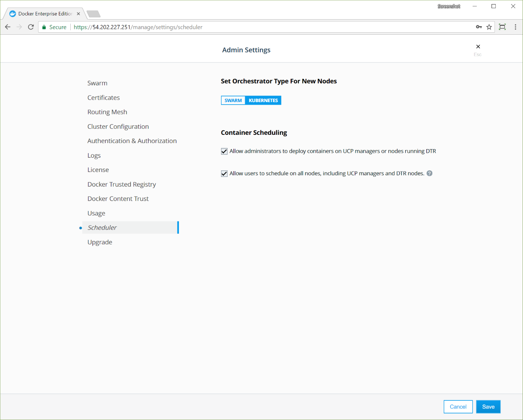Select SWARM orchestrator type
The height and width of the screenshot is (420, 523).
coord(233,101)
